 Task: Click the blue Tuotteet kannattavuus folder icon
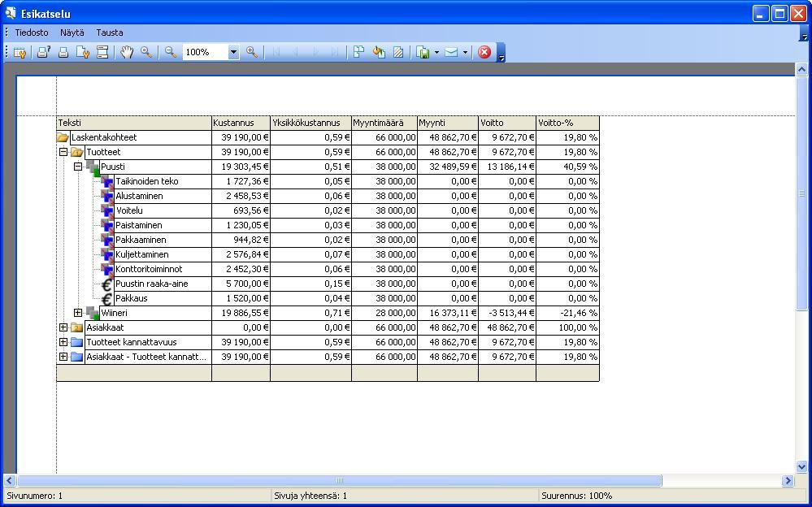(76, 342)
